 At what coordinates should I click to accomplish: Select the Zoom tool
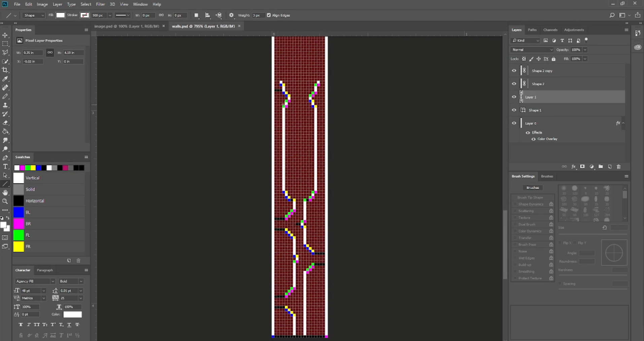click(x=5, y=201)
